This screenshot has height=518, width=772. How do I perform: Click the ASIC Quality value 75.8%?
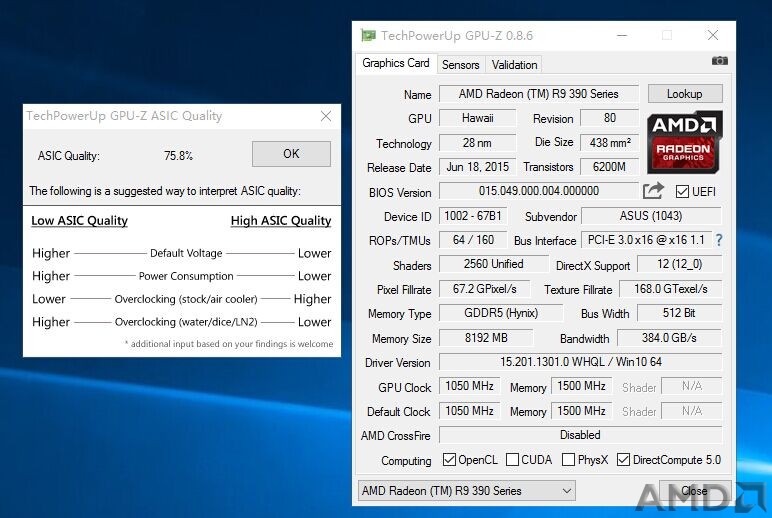pos(178,156)
